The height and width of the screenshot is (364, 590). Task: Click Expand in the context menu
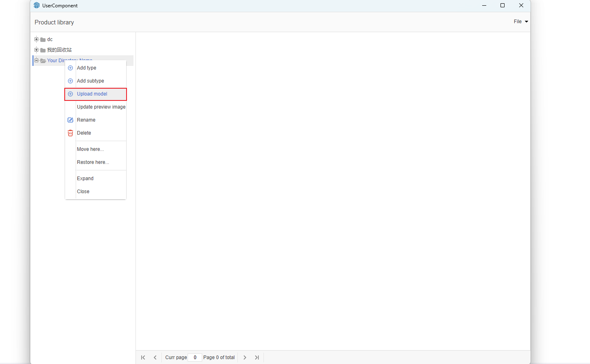pos(85,179)
